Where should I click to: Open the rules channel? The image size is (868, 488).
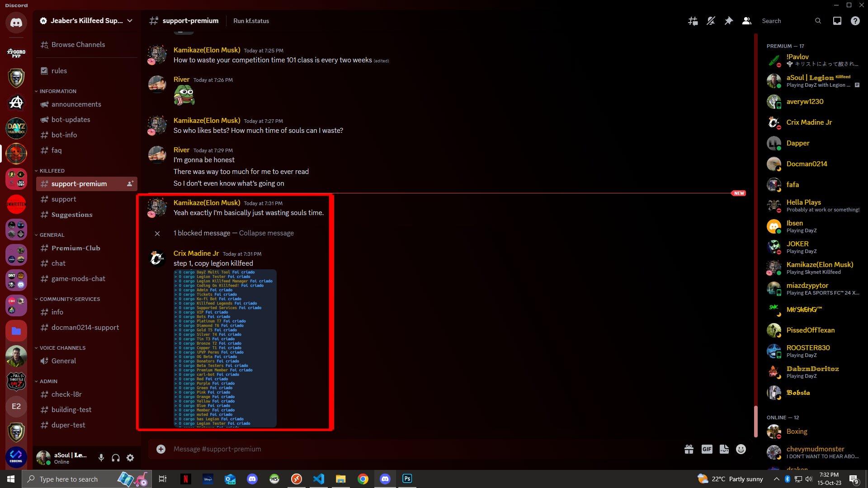87,71
